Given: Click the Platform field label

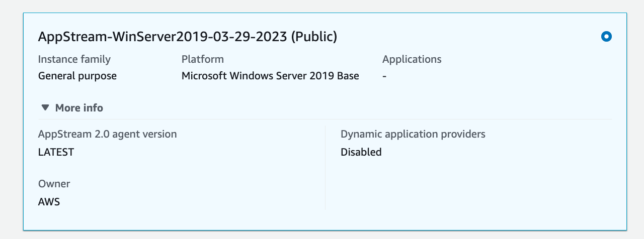Looking at the screenshot, I should (202, 59).
